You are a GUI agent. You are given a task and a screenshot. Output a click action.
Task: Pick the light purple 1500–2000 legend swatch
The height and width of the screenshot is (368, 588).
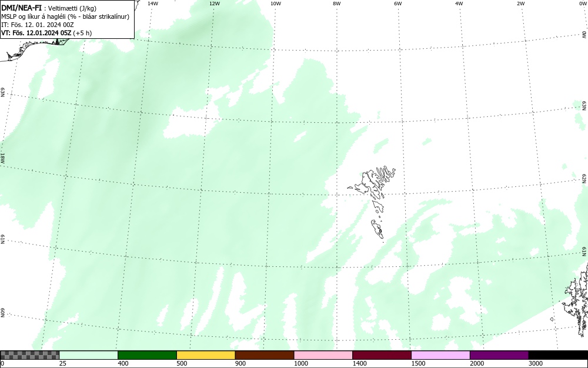pyautogui.click(x=440, y=355)
